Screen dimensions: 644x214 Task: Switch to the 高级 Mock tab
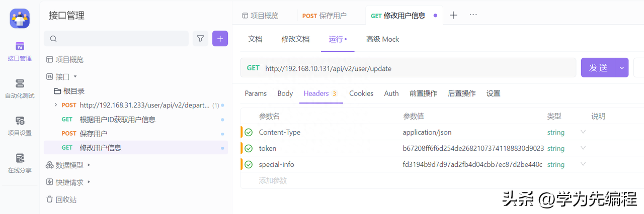click(382, 39)
